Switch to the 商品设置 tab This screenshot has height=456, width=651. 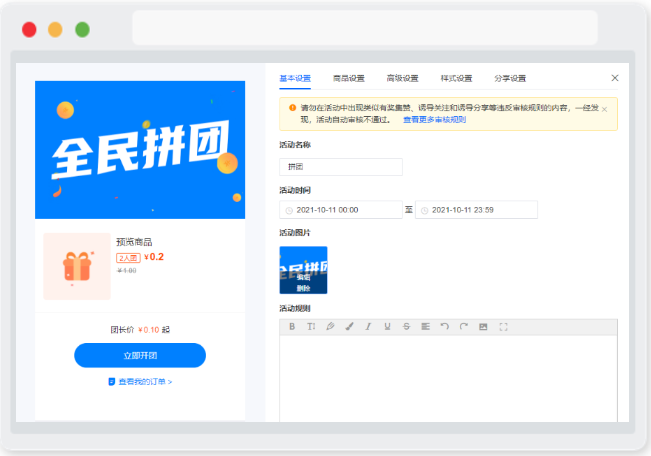coord(349,78)
